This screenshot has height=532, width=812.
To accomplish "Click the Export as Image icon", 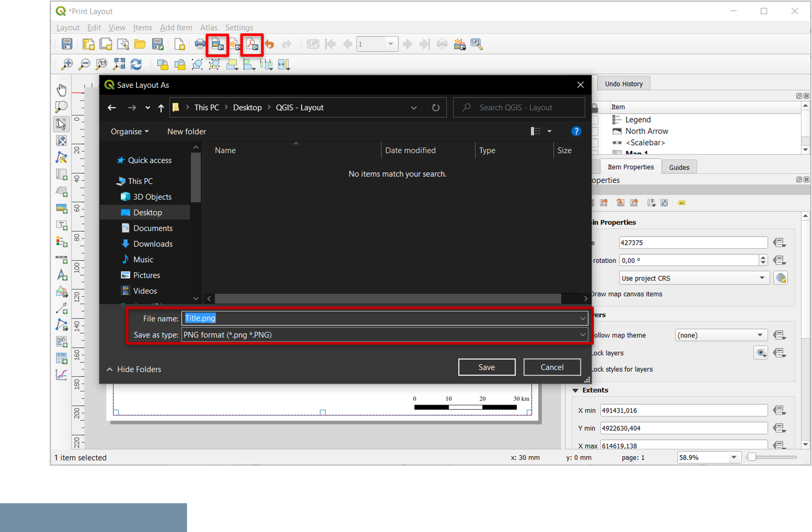I will 217,44.
